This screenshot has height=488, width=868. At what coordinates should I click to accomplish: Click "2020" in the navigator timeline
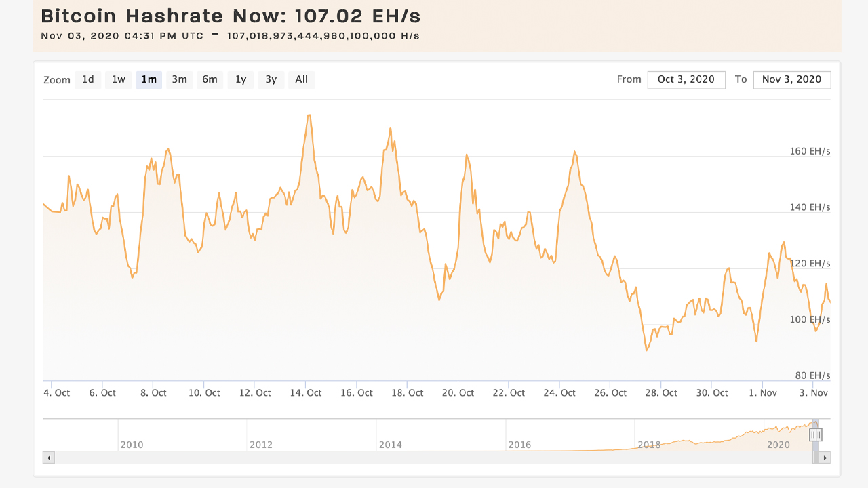click(x=778, y=445)
